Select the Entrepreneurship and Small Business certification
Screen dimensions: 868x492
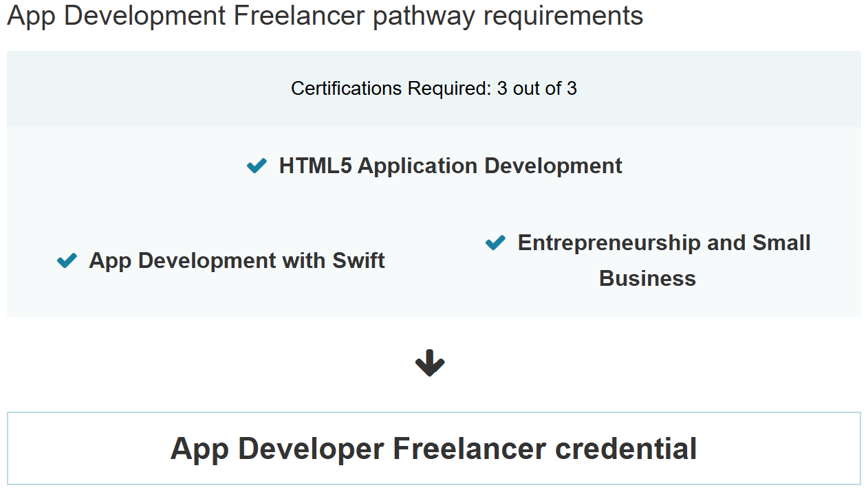tap(664, 243)
